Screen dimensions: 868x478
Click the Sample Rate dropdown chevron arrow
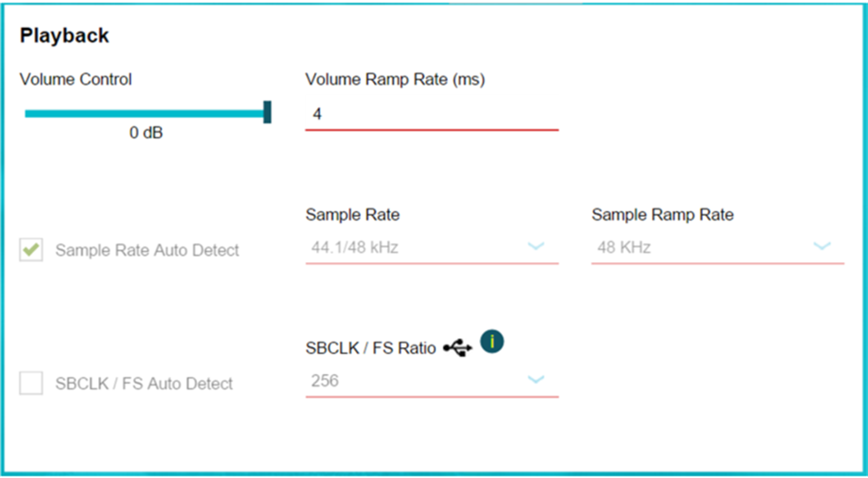(536, 247)
